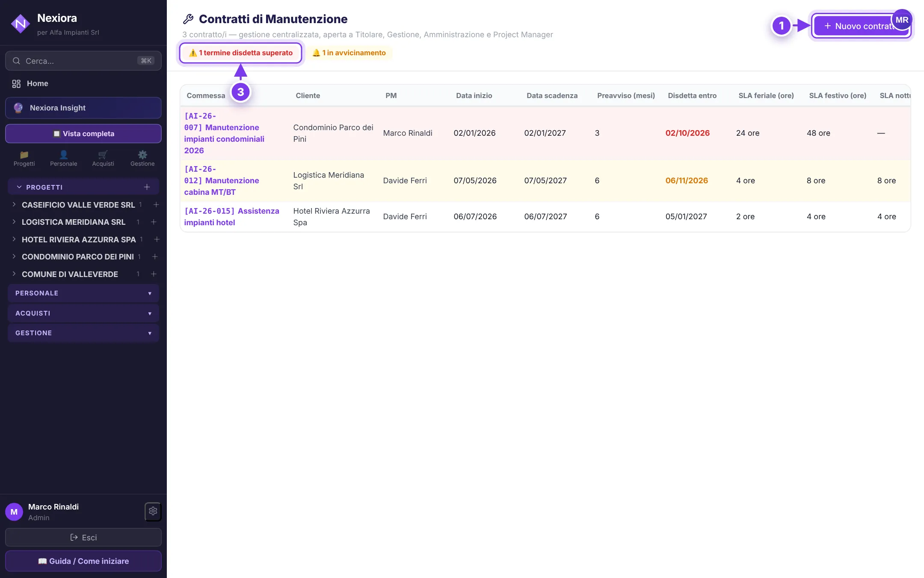The width and height of the screenshot is (924, 578).
Task: Expand the ACQUISTI section
Action: coord(83,313)
